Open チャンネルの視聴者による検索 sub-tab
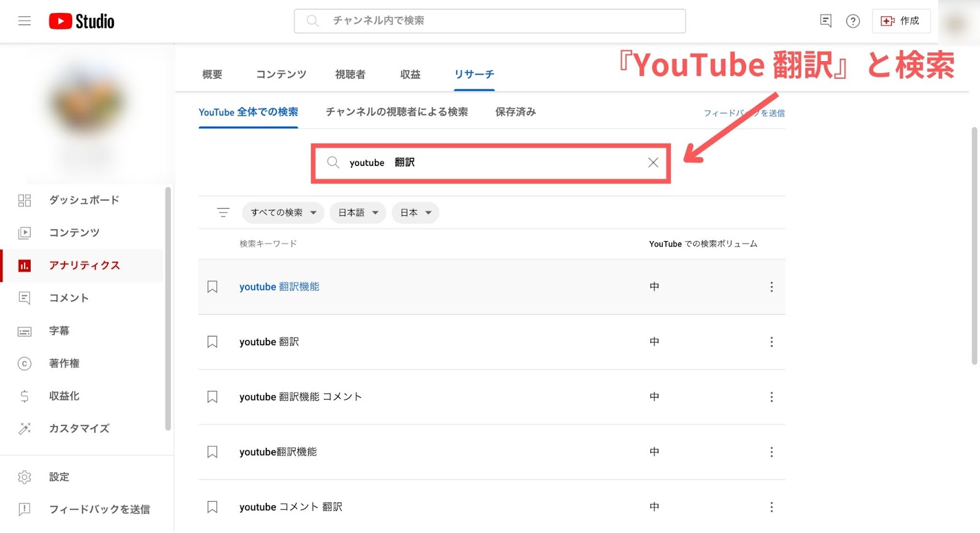980x533 pixels. (397, 112)
